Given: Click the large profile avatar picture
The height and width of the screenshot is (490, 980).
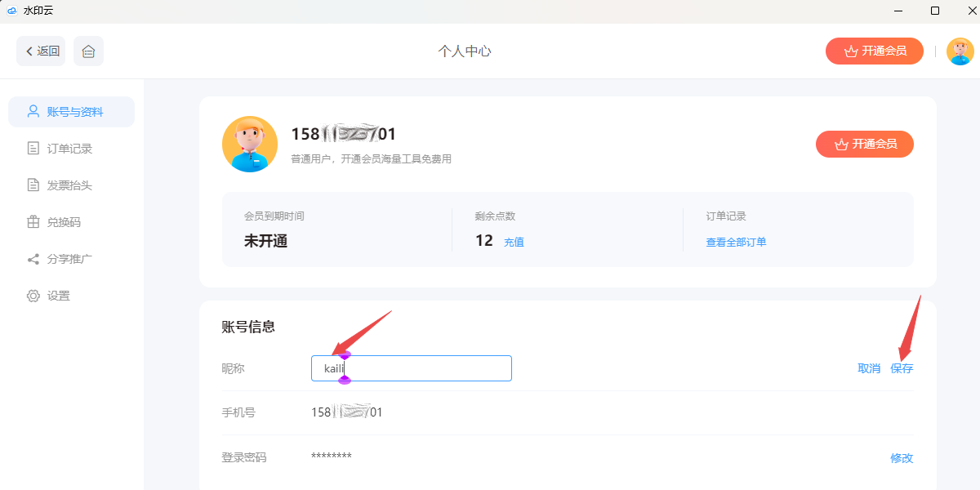Looking at the screenshot, I should point(250,144).
